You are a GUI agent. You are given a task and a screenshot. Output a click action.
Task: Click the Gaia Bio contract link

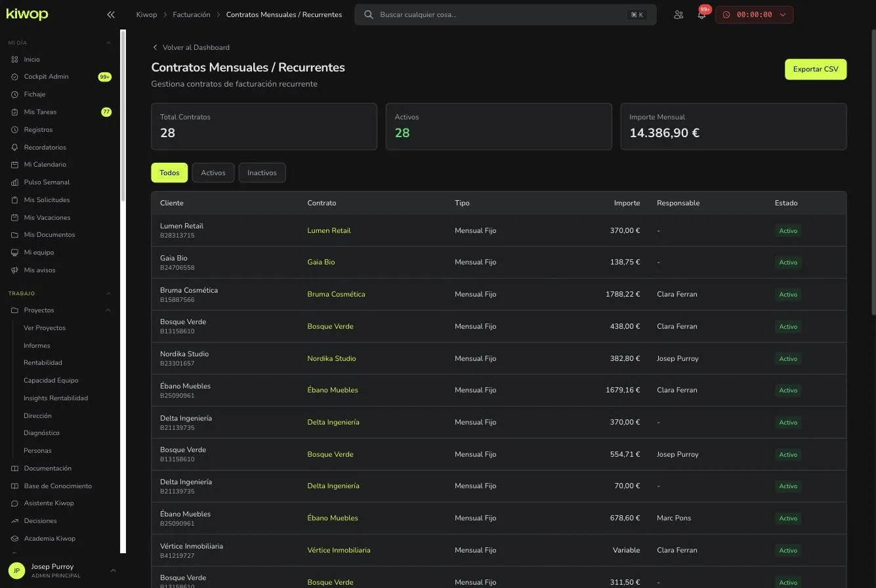pyautogui.click(x=321, y=262)
